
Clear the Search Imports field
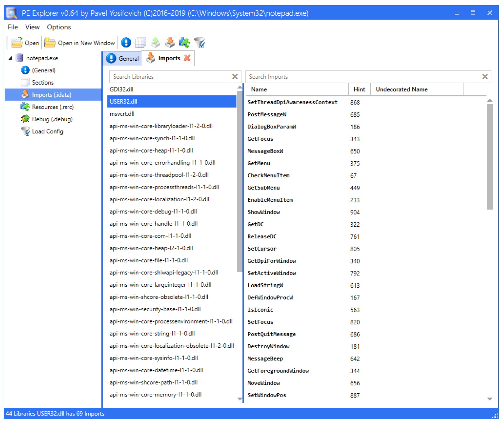coord(485,77)
